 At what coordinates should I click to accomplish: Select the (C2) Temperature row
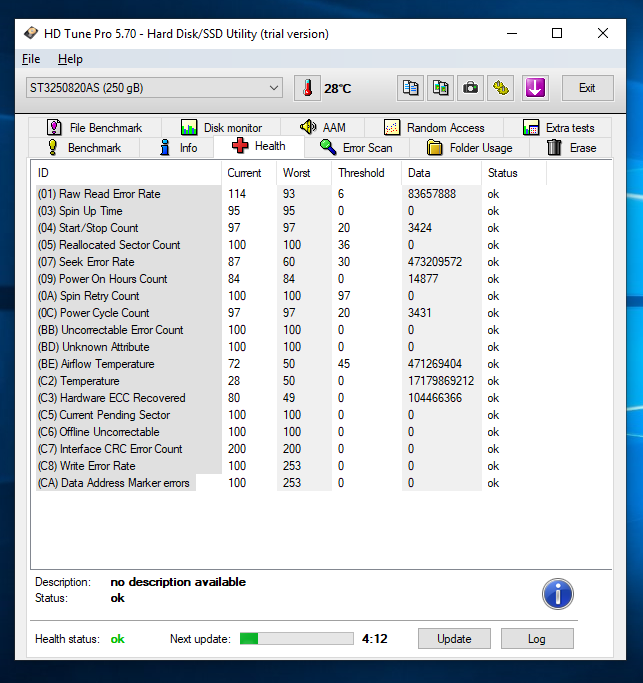[x=291, y=381]
